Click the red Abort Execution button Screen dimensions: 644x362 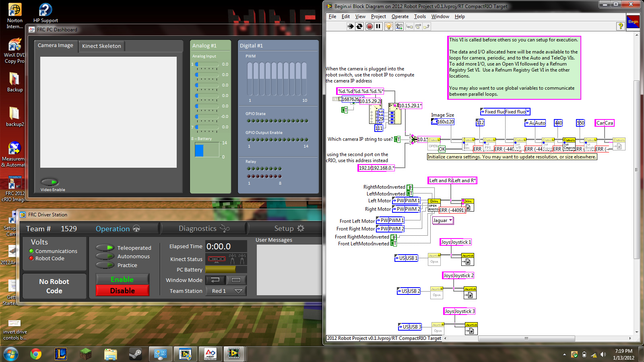[369, 27]
